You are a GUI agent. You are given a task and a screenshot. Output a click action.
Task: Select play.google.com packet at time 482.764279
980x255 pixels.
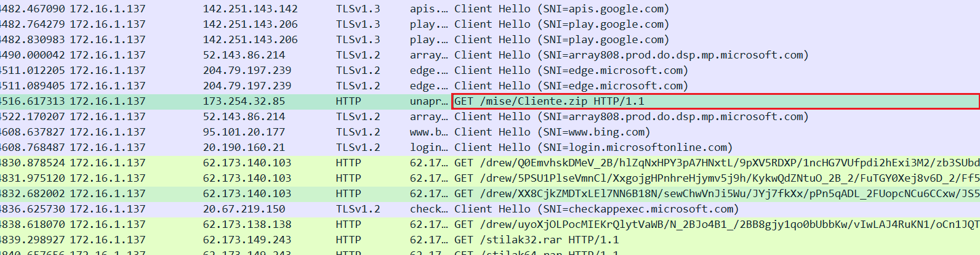click(x=561, y=25)
